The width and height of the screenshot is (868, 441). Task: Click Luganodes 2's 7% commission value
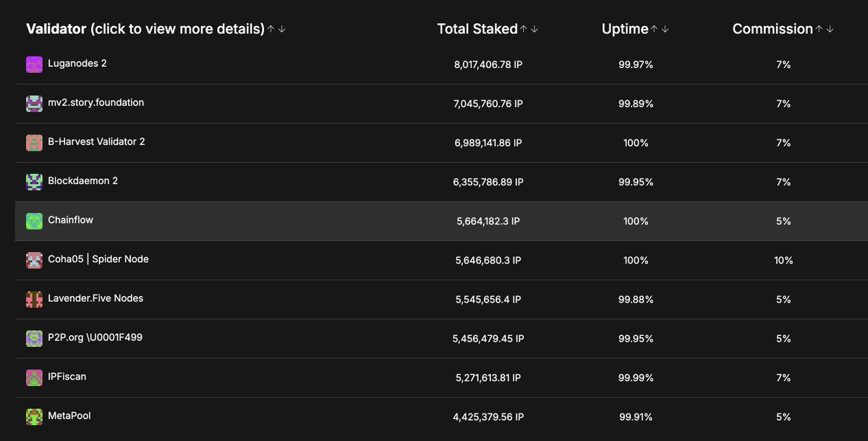tap(783, 64)
